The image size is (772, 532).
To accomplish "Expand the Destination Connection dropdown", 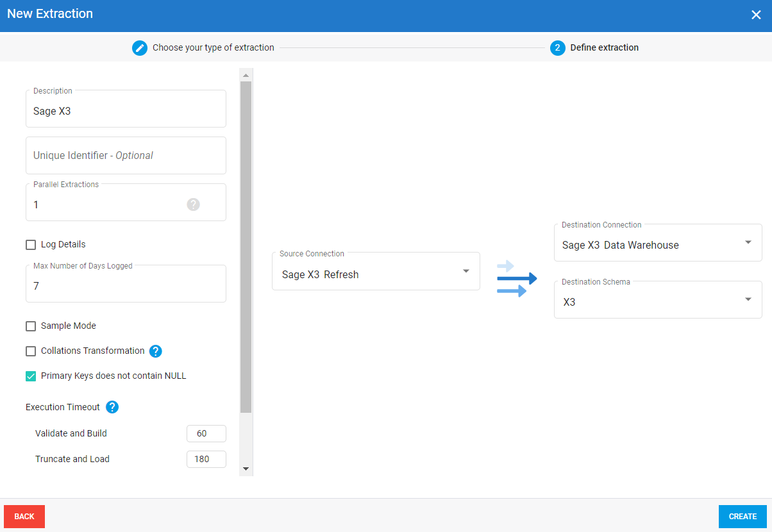I will point(658,243).
